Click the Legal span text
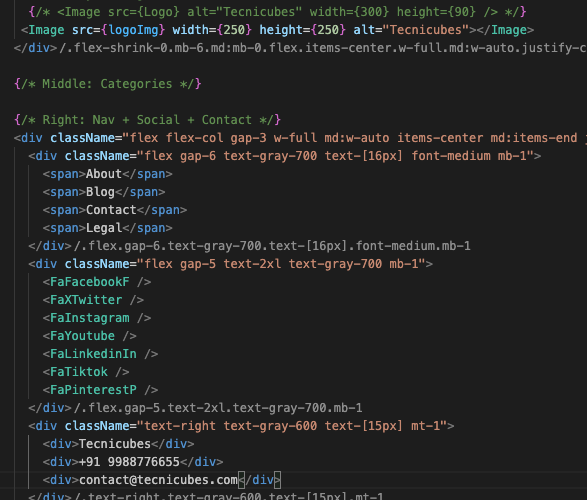Image resolution: width=587 pixels, height=500 pixels. 104,228
